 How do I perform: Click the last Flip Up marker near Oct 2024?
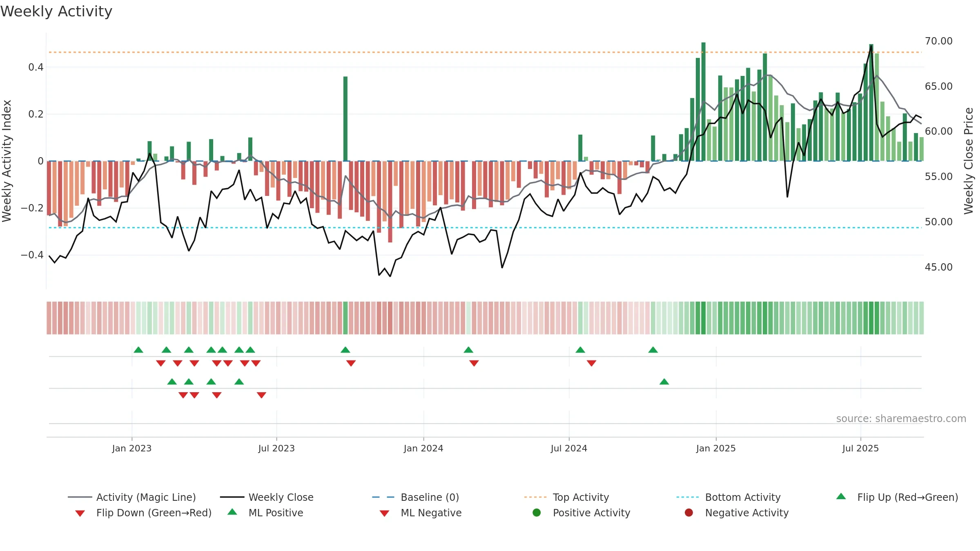pyautogui.click(x=653, y=350)
